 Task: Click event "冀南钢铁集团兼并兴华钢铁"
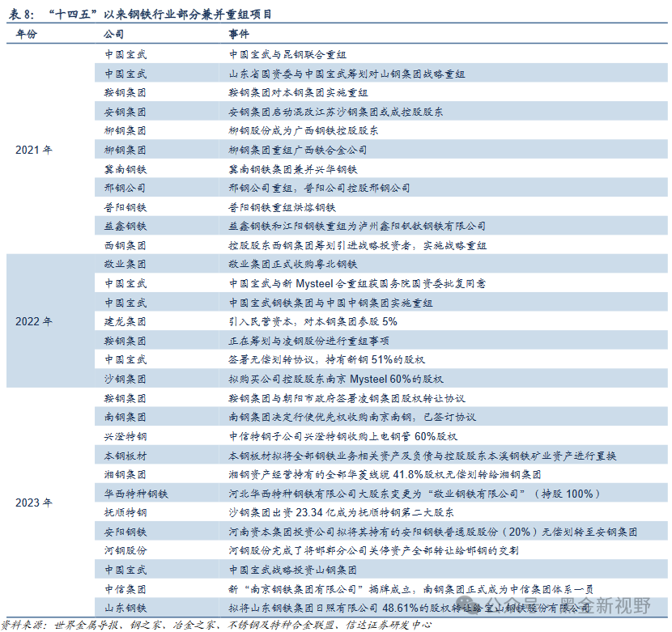(x=293, y=169)
